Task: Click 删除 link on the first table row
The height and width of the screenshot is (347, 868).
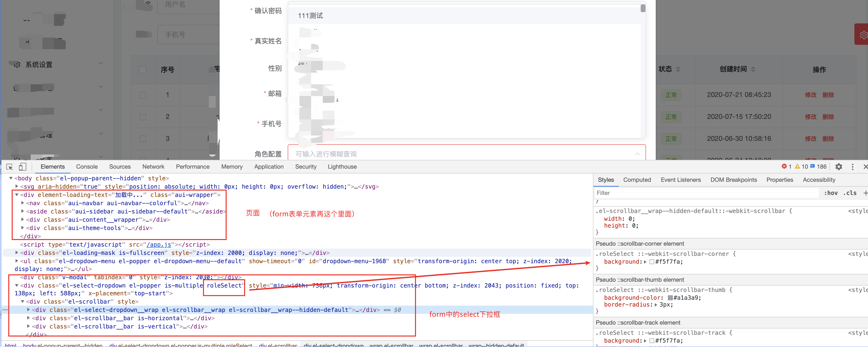Action: click(x=828, y=95)
